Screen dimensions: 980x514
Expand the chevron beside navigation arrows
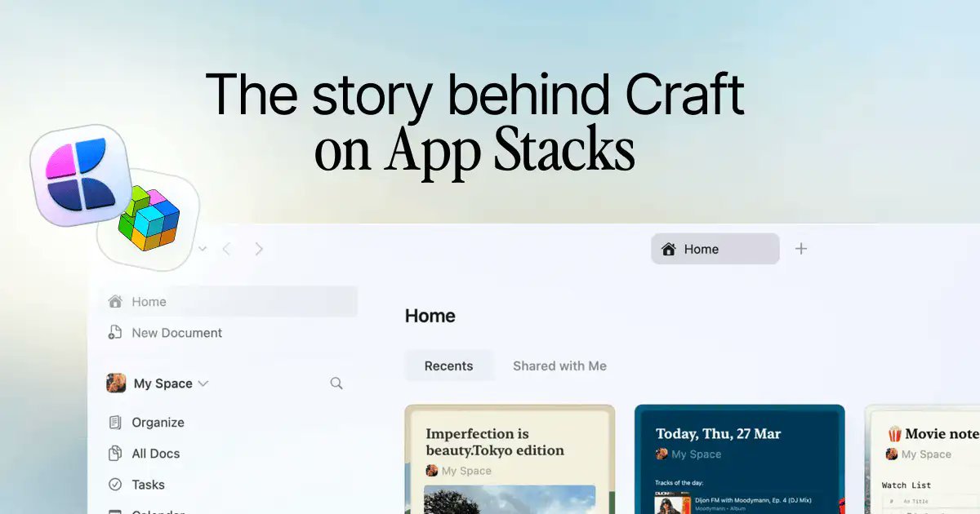tap(203, 249)
